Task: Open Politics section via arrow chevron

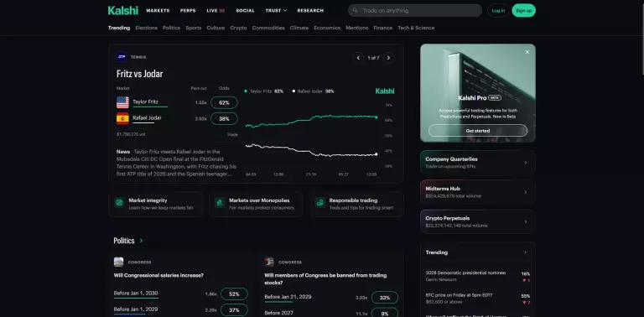Action: pos(141,241)
